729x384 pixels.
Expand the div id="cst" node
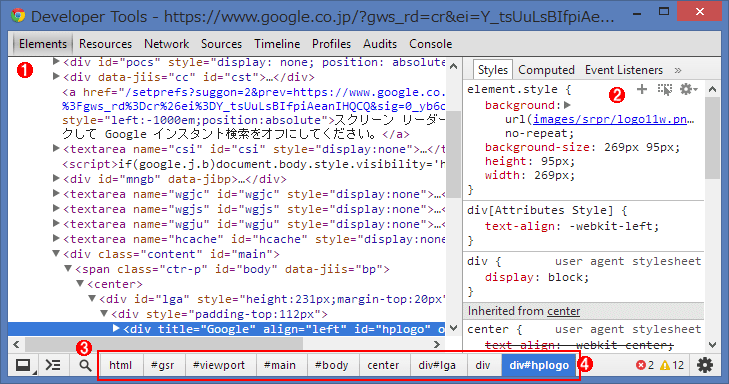[56, 76]
